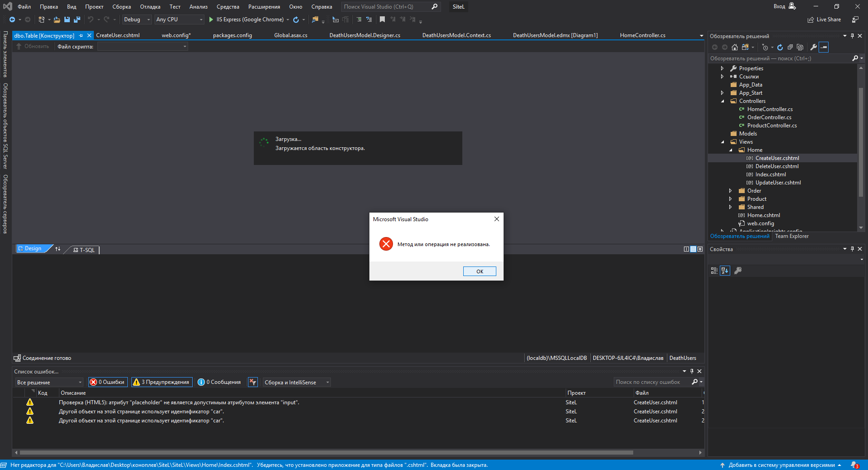868x470 pixels.
Task: Click the Live Share button label
Action: click(829, 19)
